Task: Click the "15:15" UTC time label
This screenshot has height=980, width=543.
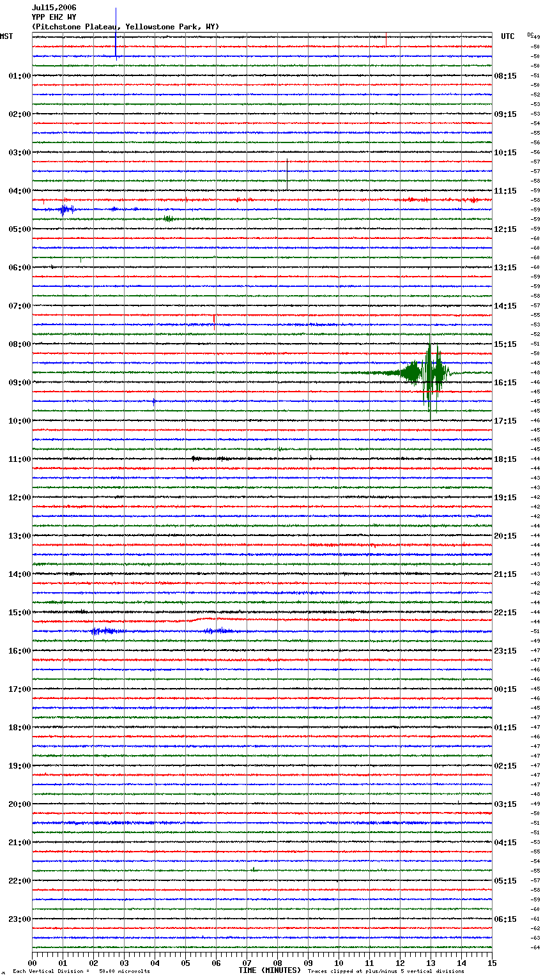Action: pyautogui.click(x=505, y=344)
